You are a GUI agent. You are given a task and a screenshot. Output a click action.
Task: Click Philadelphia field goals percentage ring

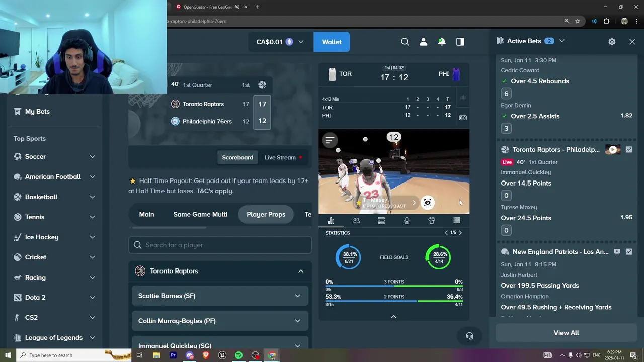click(x=438, y=257)
